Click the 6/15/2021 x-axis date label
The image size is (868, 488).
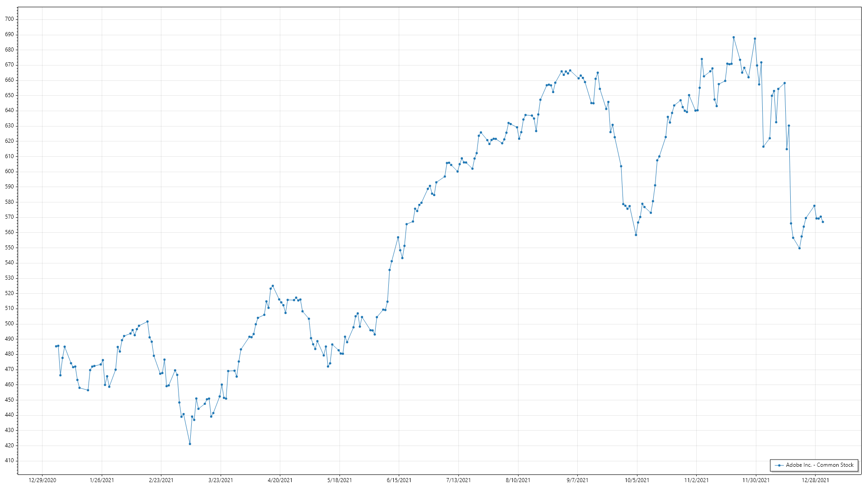coord(399,480)
